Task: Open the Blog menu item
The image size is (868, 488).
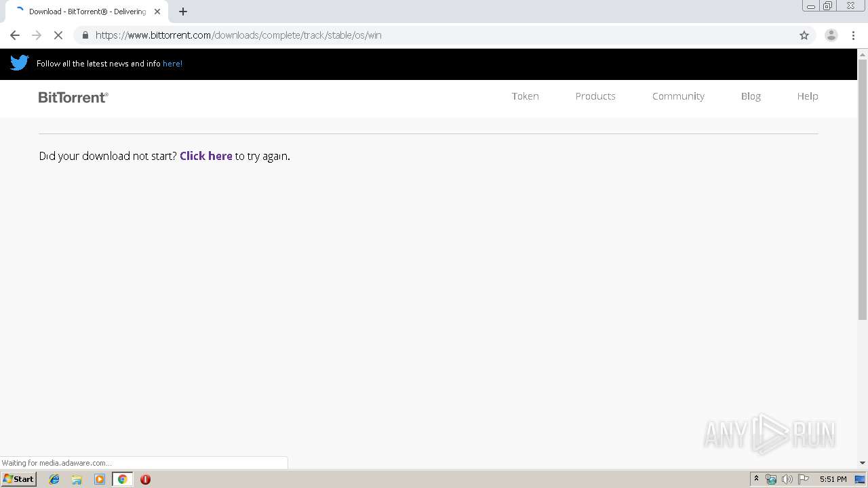Action: [751, 96]
